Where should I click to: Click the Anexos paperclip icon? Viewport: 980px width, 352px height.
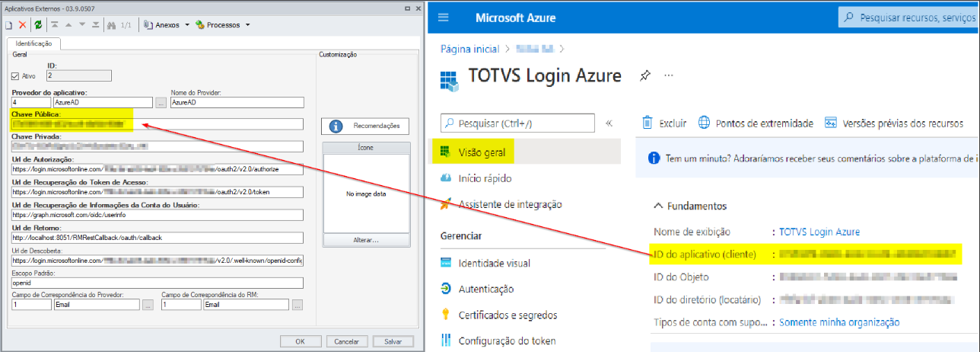pyautogui.click(x=148, y=24)
